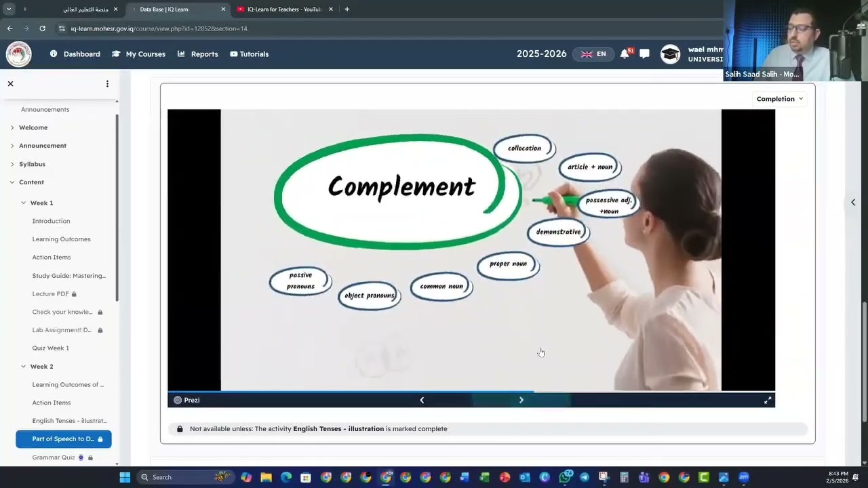The image size is (868, 488).
Task: Expand the Announcement section
Action: [x=12, y=146]
